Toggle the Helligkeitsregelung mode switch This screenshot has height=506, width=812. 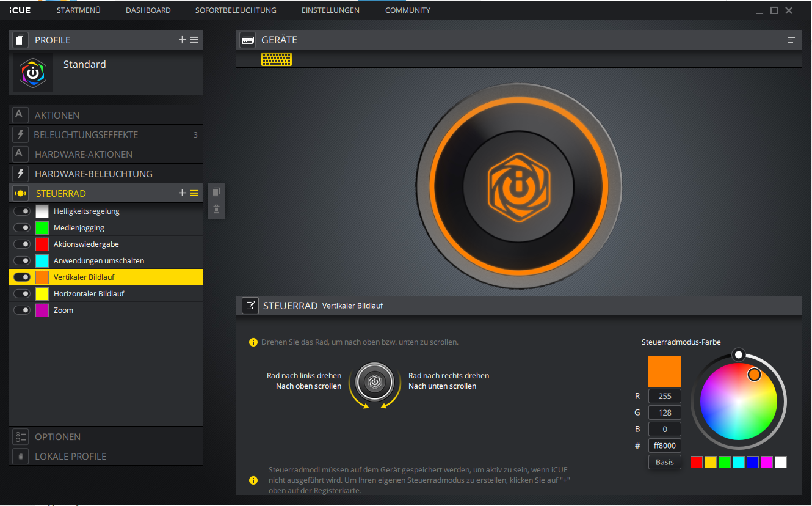[23, 211]
